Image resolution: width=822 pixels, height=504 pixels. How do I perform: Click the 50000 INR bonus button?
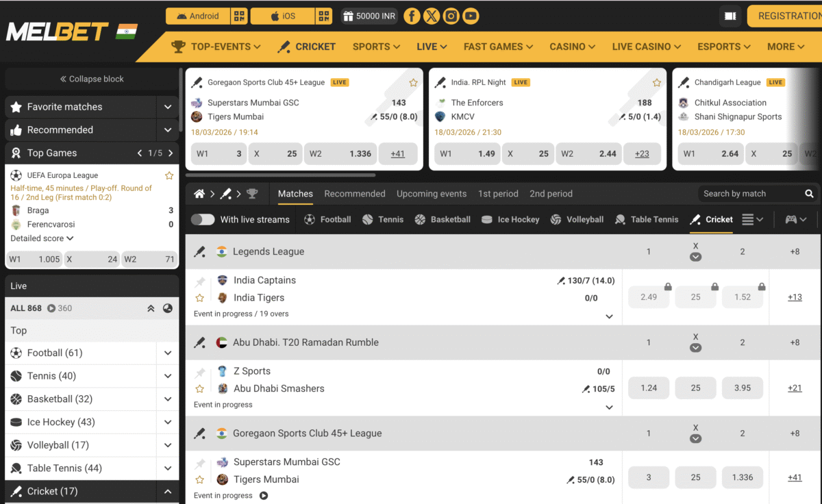coord(369,16)
